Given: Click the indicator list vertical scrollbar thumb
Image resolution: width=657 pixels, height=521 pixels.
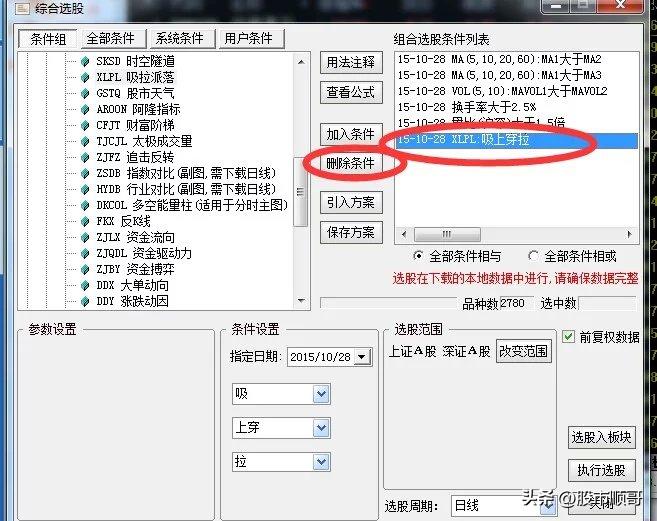Looking at the screenshot, I should (300, 192).
